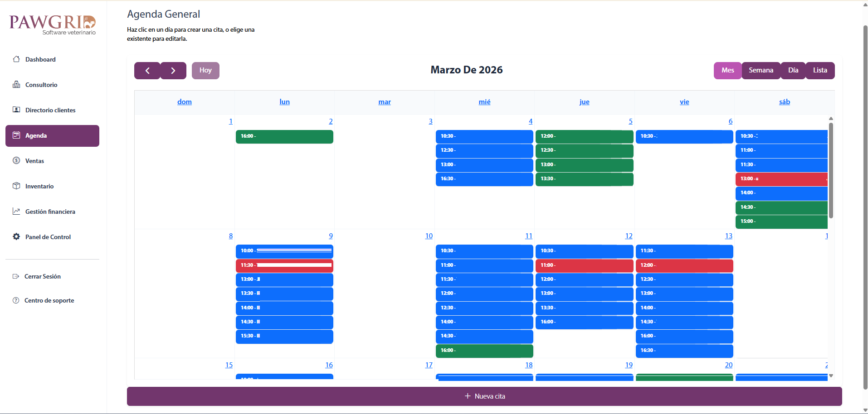Image resolution: width=868 pixels, height=414 pixels.
Task: Advance to next month with right chevron
Action: pyautogui.click(x=173, y=71)
